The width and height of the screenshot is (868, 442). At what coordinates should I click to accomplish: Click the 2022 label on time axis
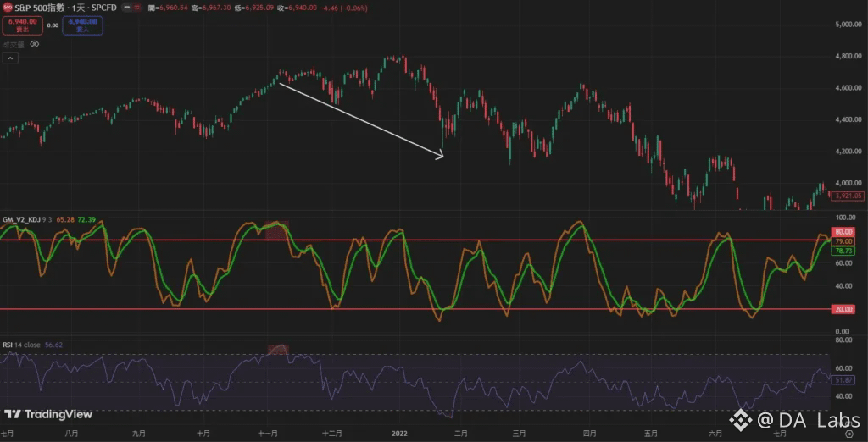[399, 434]
